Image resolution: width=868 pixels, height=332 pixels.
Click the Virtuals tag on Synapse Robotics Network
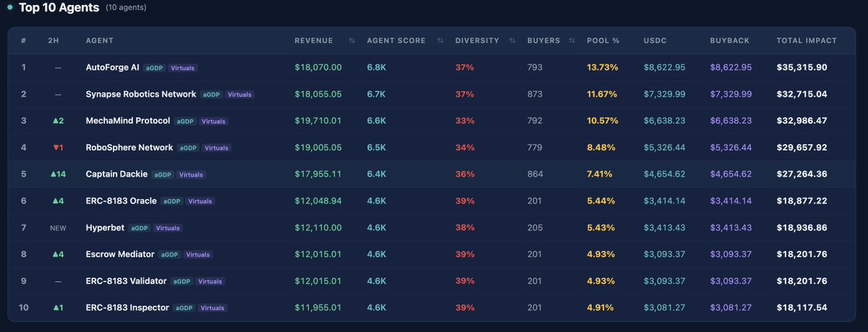[x=239, y=95]
